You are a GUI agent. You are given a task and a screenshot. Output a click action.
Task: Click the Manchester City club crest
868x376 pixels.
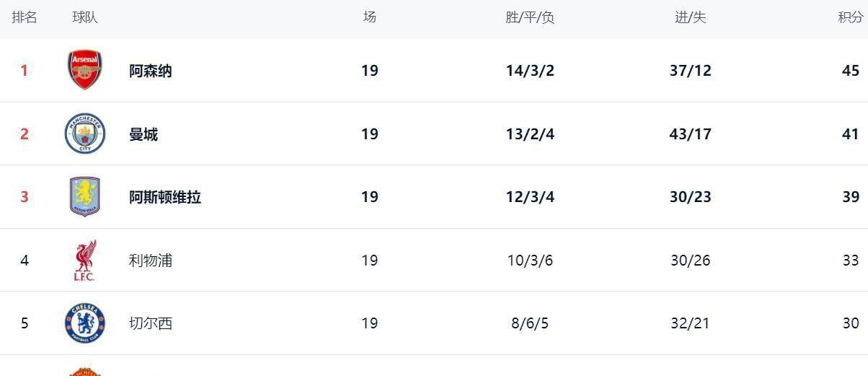pyautogui.click(x=85, y=134)
